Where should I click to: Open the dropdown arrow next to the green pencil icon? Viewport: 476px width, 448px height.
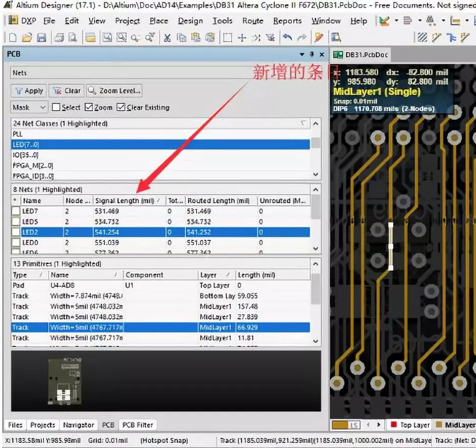pyautogui.click(x=396, y=20)
